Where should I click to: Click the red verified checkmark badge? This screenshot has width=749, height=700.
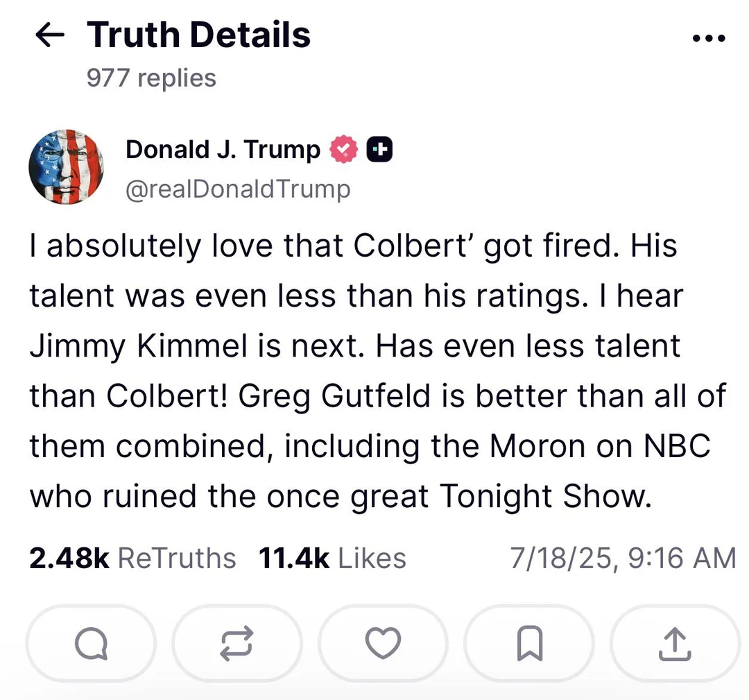point(343,150)
